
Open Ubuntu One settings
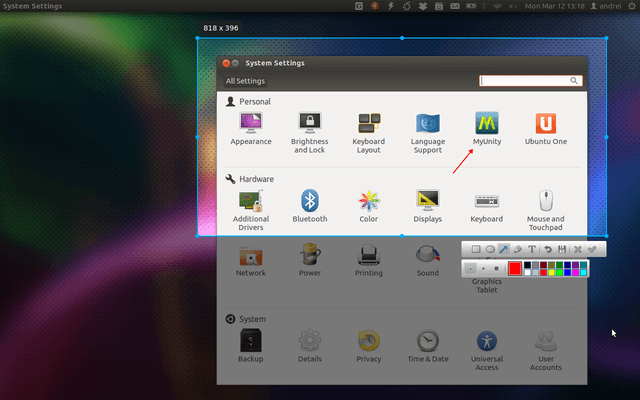[x=546, y=129]
